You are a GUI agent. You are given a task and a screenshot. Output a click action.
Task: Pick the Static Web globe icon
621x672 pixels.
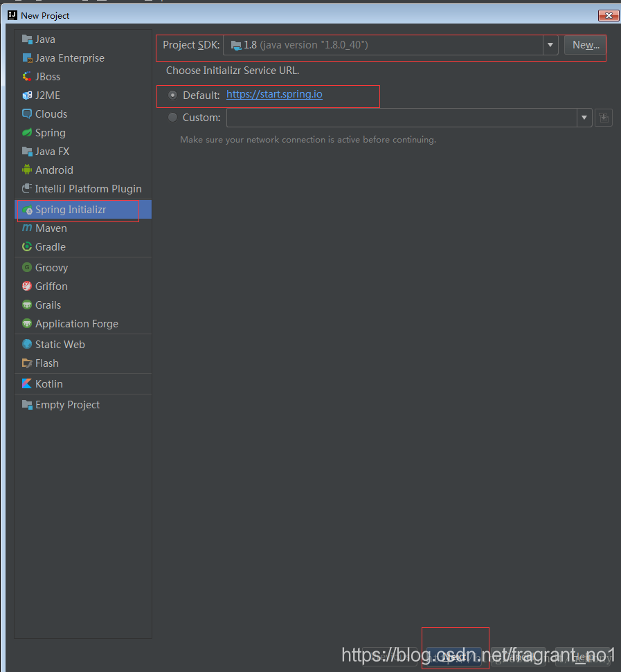27,344
